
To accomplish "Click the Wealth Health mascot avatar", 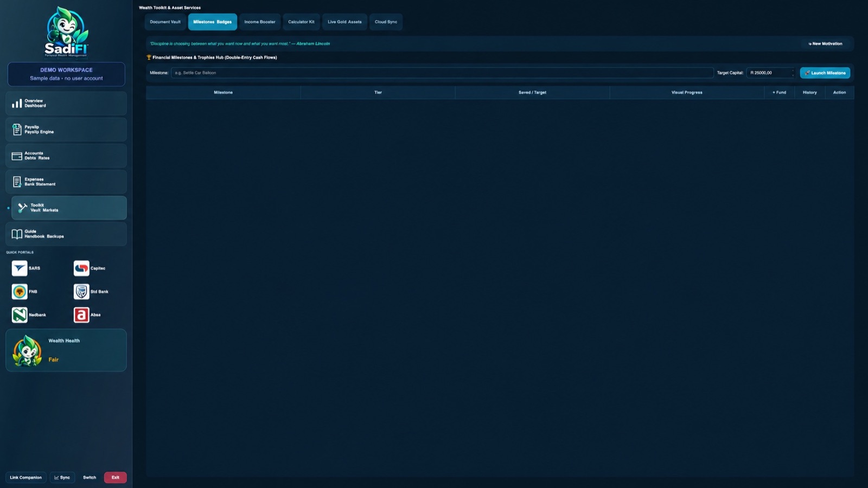I will click(x=27, y=350).
